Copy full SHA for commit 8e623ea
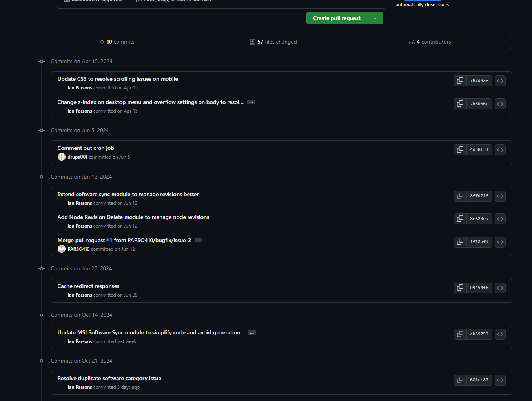Screen dimensions: 532x401 pyautogui.click(x=460, y=219)
